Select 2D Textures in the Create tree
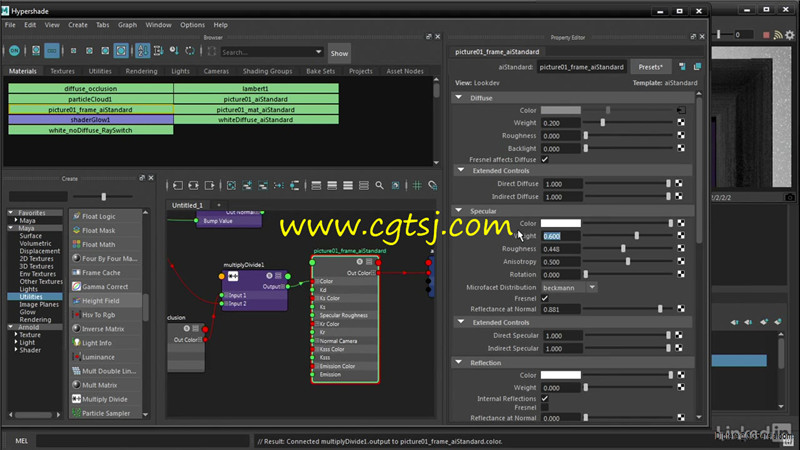800x450 pixels. click(36, 258)
